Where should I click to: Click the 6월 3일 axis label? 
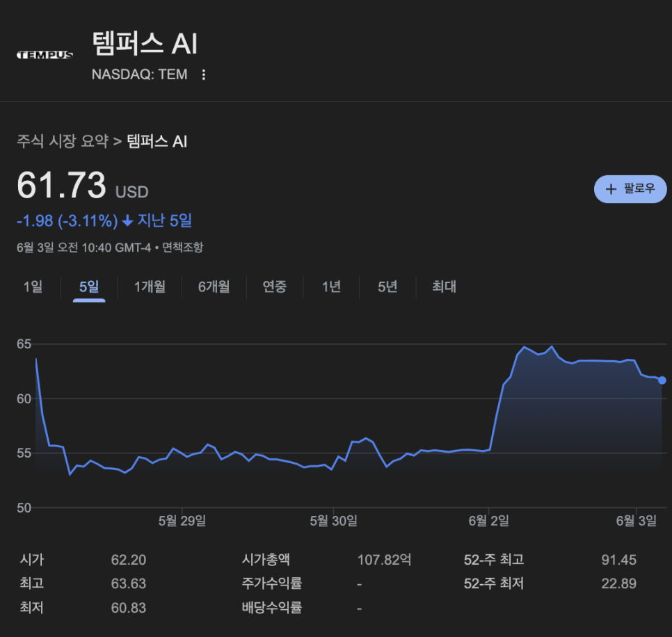tap(636, 521)
